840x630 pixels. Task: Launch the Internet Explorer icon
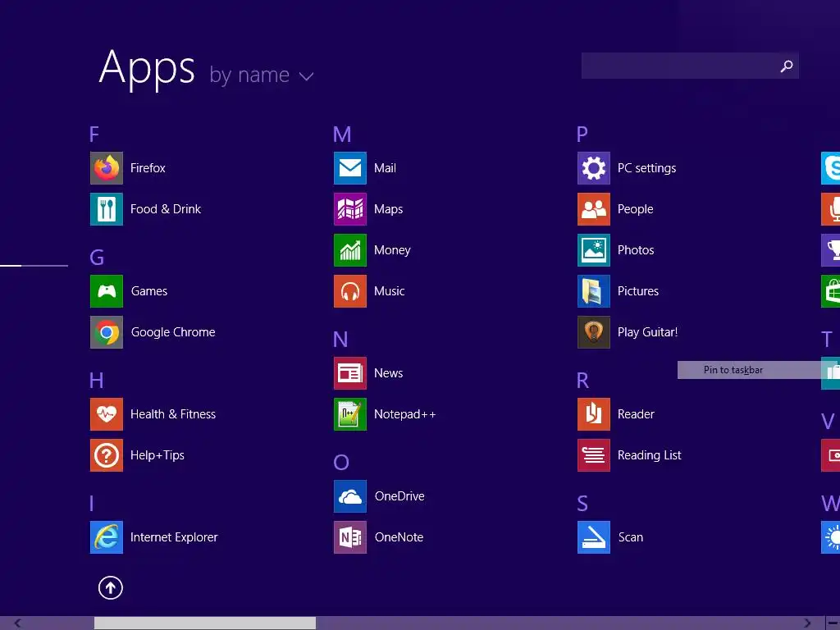click(106, 537)
